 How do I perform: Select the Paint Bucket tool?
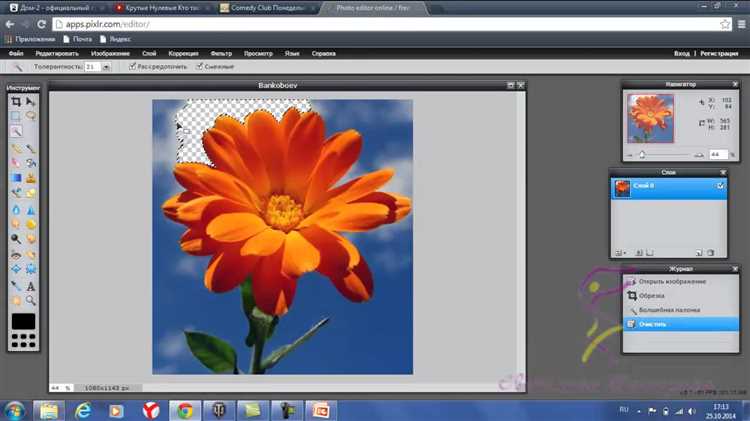(31, 163)
